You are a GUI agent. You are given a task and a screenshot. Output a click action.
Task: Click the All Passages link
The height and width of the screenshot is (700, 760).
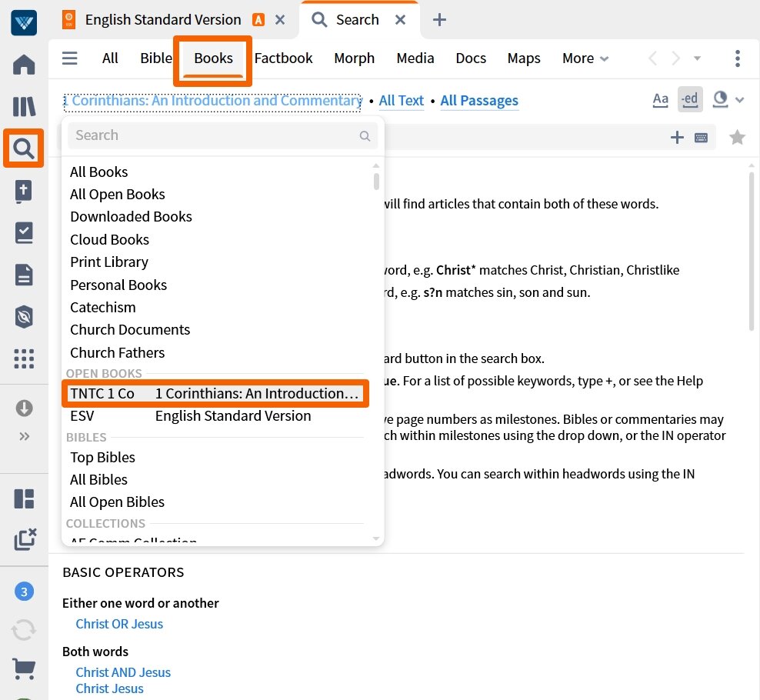click(479, 100)
